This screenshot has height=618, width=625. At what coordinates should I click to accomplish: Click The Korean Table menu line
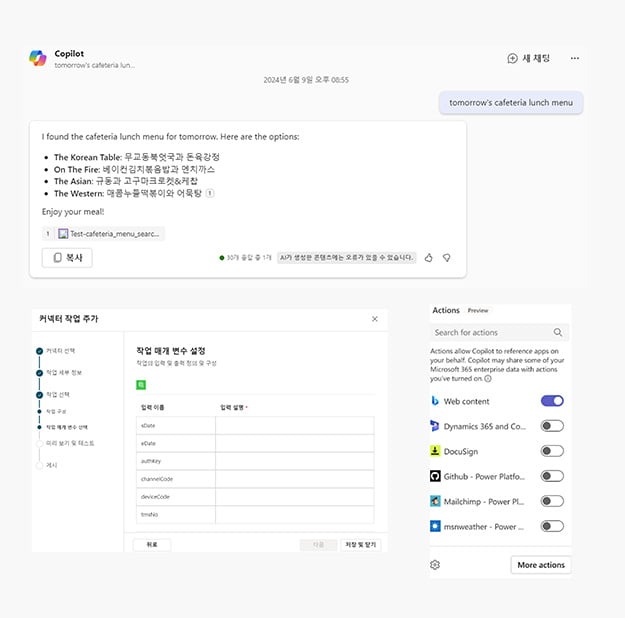click(137, 157)
